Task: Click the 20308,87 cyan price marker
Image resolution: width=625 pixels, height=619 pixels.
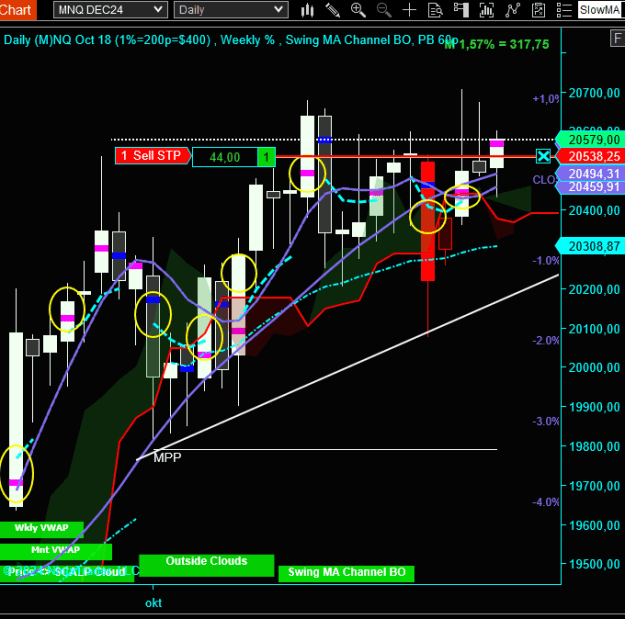Action: coord(592,246)
